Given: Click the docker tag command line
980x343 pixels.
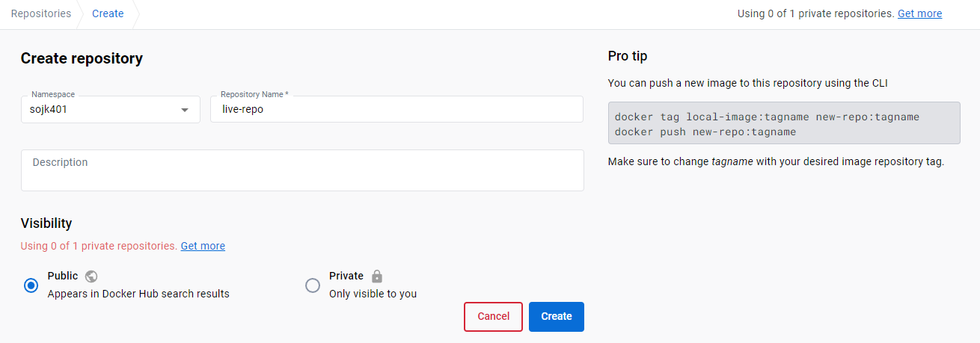Looking at the screenshot, I should coord(767,117).
